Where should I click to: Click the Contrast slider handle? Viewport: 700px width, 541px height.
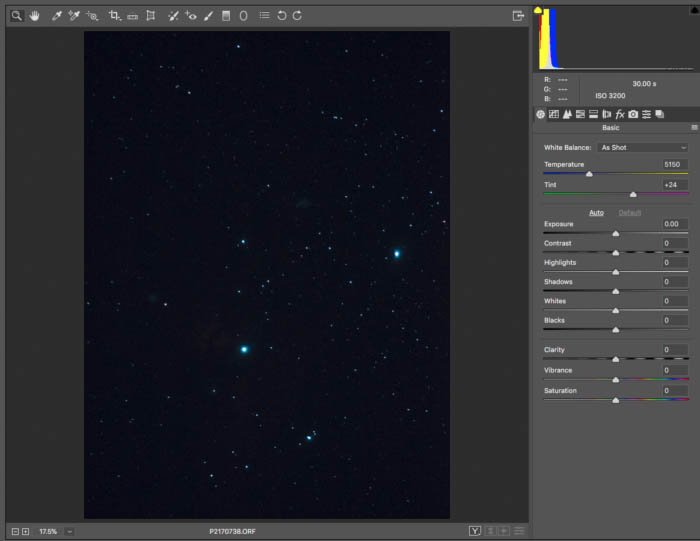pos(616,253)
